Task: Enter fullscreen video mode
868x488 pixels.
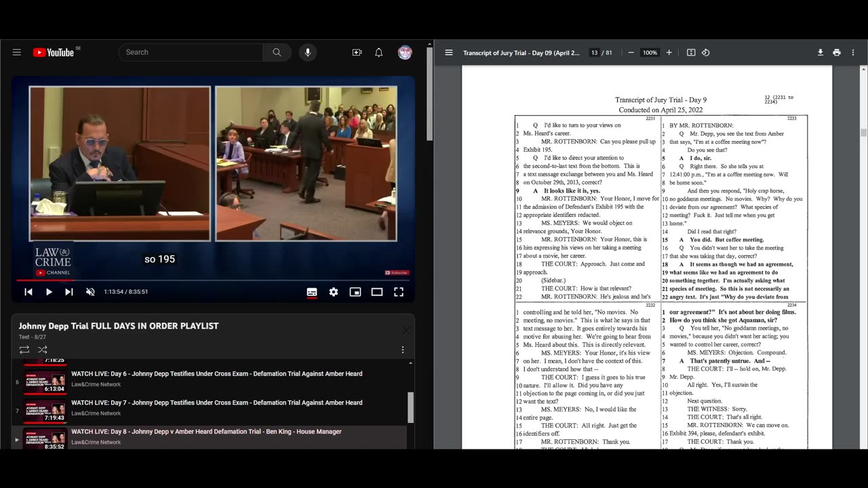Action: pyautogui.click(x=399, y=291)
